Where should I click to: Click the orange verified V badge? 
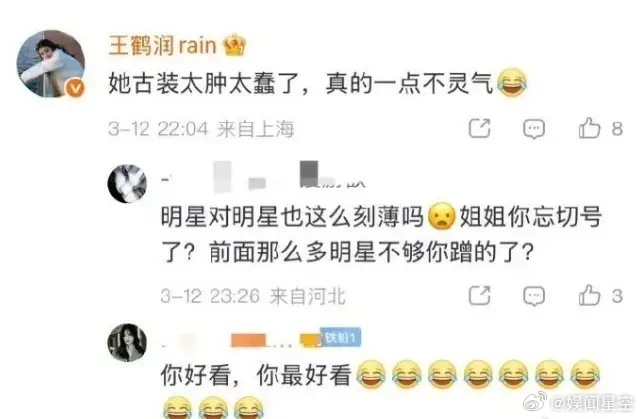tap(75, 88)
